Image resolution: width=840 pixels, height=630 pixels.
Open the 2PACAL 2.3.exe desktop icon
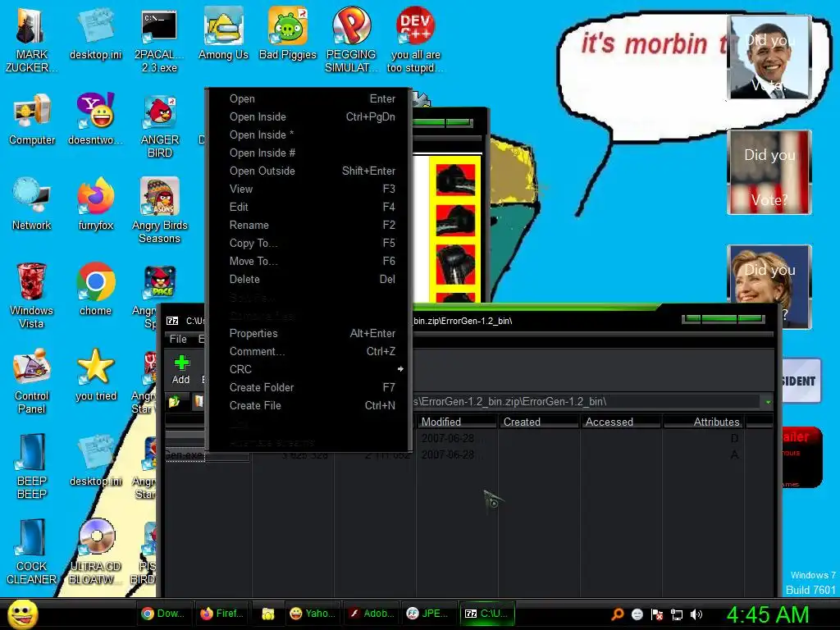[x=159, y=40]
